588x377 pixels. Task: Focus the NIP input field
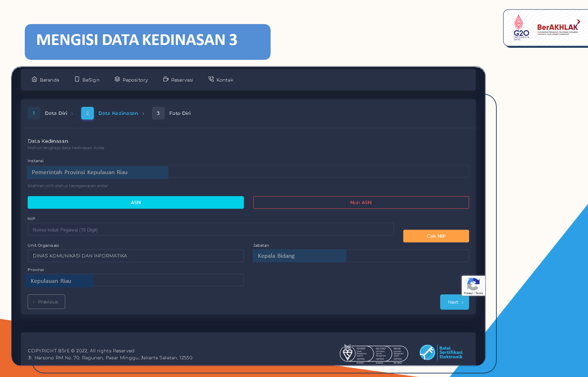click(x=211, y=229)
